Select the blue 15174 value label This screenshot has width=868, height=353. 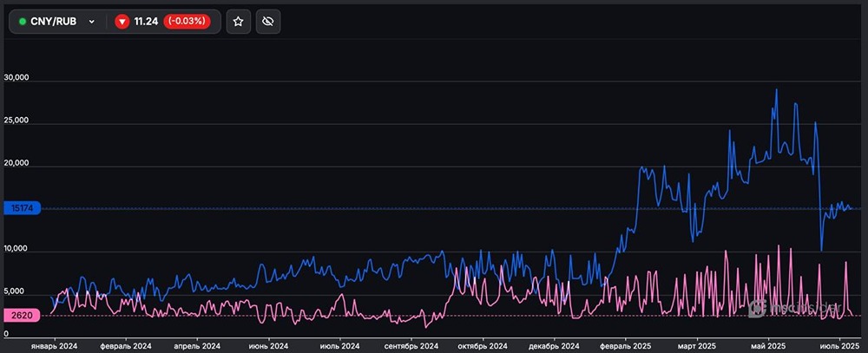pyautogui.click(x=22, y=208)
